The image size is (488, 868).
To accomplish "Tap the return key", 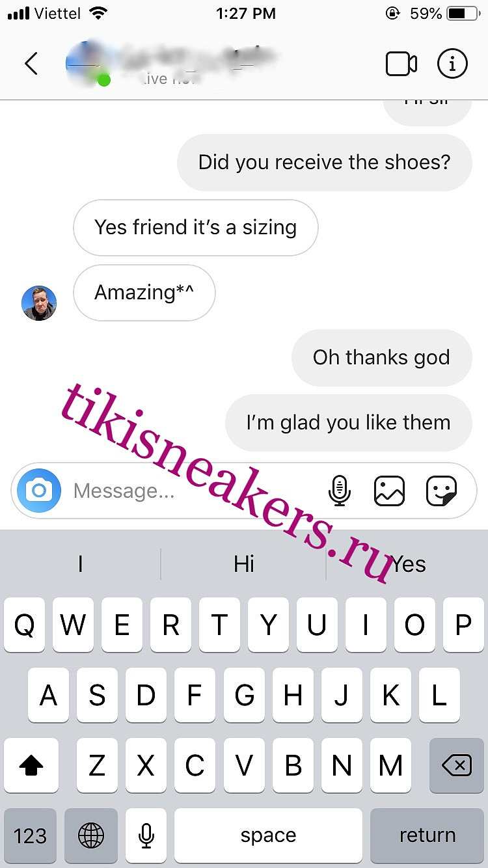I will pyautogui.click(x=427, y=835).
